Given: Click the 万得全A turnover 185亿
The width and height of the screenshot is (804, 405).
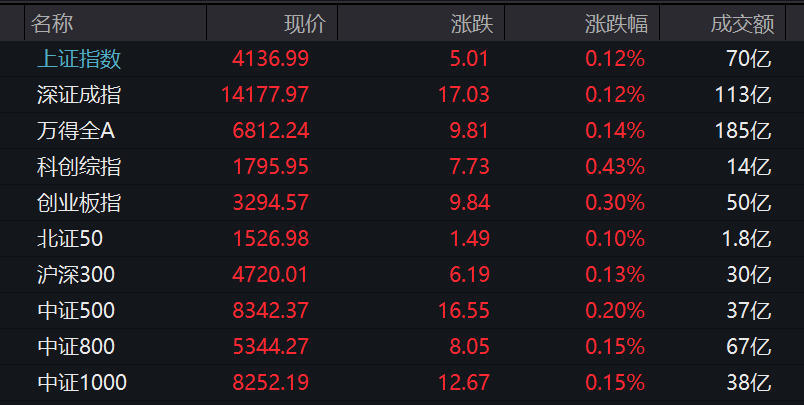Looking at the screenshot, I should [x=745, y=131].
